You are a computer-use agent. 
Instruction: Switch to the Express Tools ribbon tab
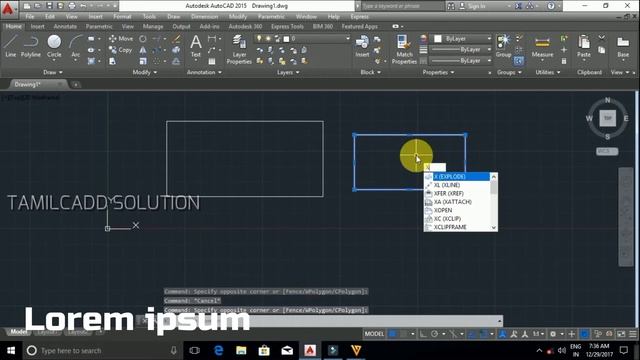pyautogui.click(x=287, y=27)
